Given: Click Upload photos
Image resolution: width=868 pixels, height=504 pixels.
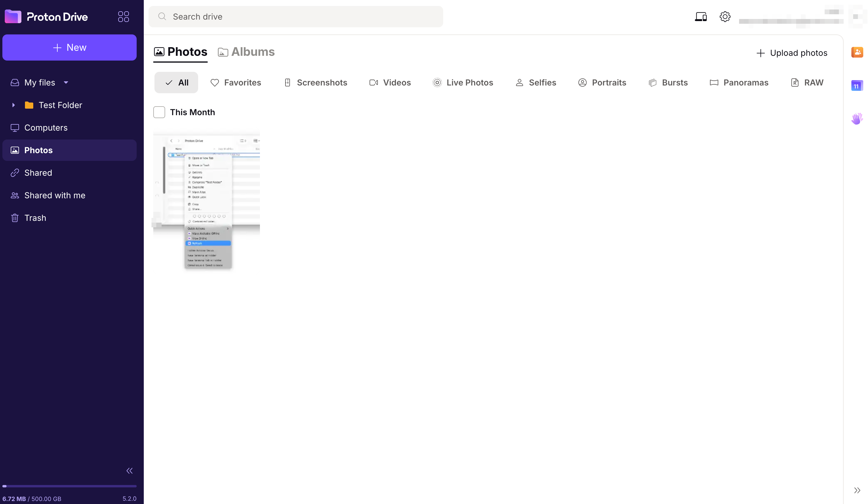Looking at the screenshot, I should tap(792, 53).
